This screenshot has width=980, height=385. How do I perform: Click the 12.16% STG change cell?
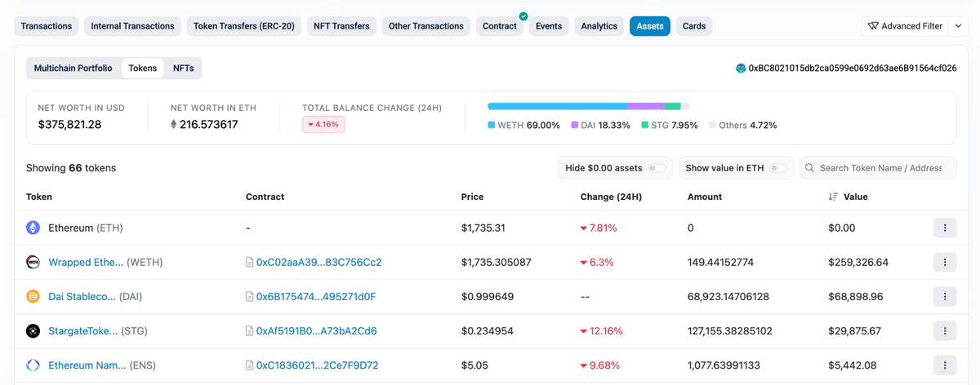601,331
